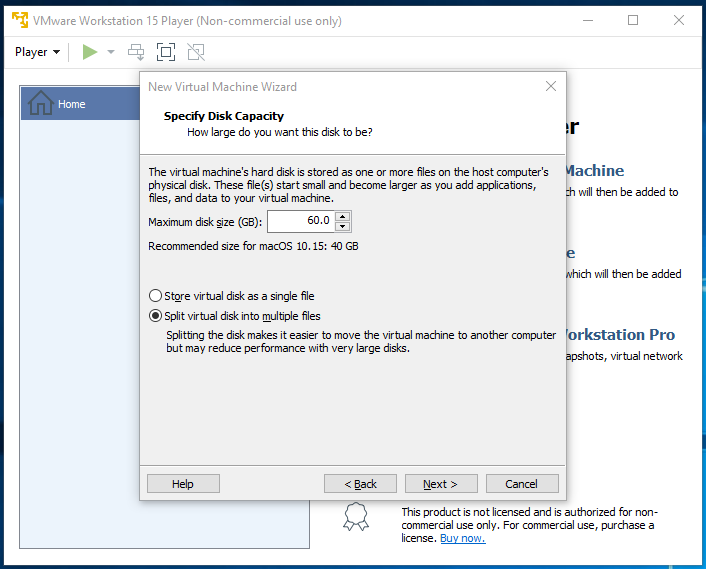Click the Help button
706x569 pixels.
(x=183, y=483)
